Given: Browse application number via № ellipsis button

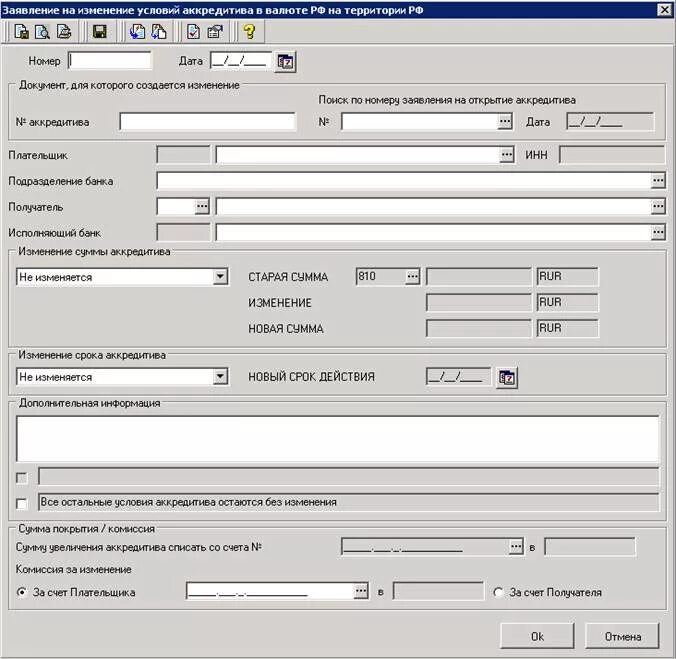Looking at the screenshot, I should click(x=504, y=122).
